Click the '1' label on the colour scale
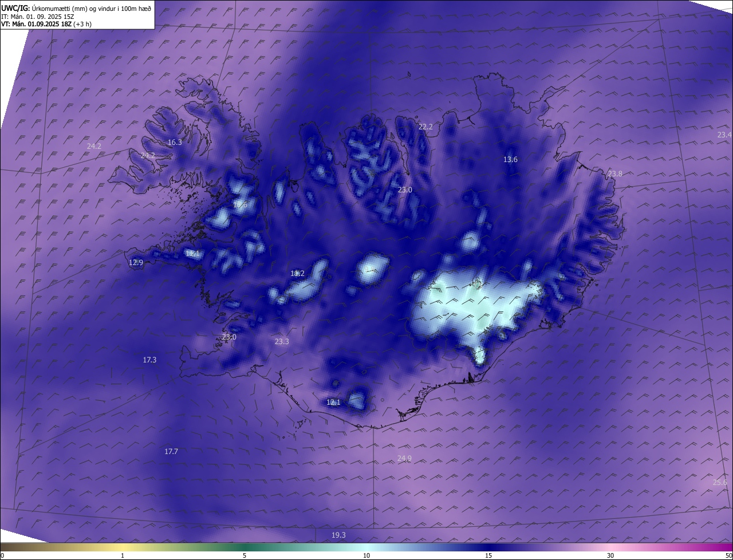 123,555
